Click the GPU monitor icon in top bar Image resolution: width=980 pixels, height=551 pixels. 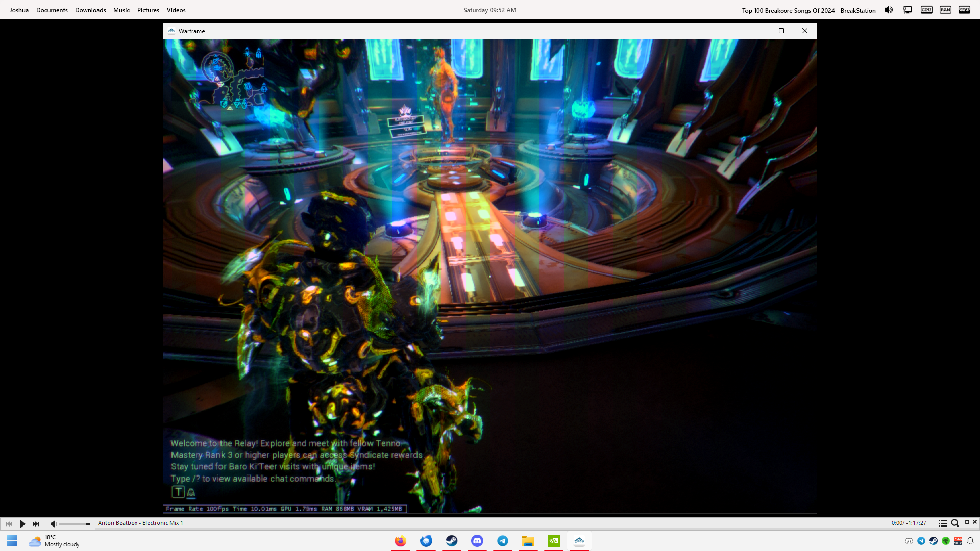(964, 10)
